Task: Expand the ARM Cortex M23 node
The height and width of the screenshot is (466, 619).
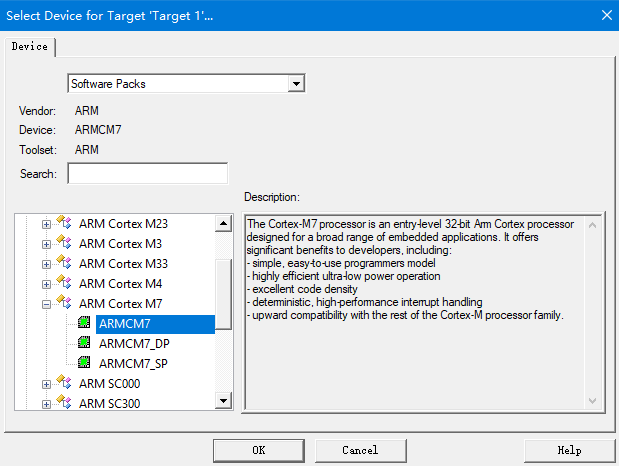Action: [46, 224]
